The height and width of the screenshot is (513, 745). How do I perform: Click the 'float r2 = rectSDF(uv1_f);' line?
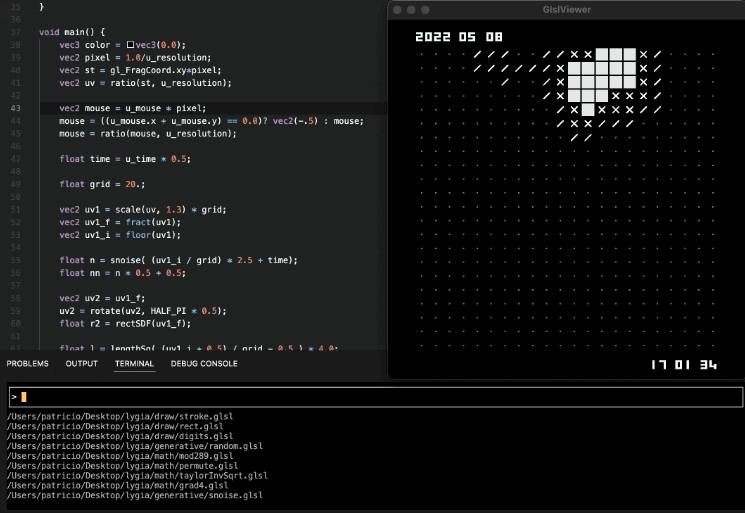click(125, 323)
